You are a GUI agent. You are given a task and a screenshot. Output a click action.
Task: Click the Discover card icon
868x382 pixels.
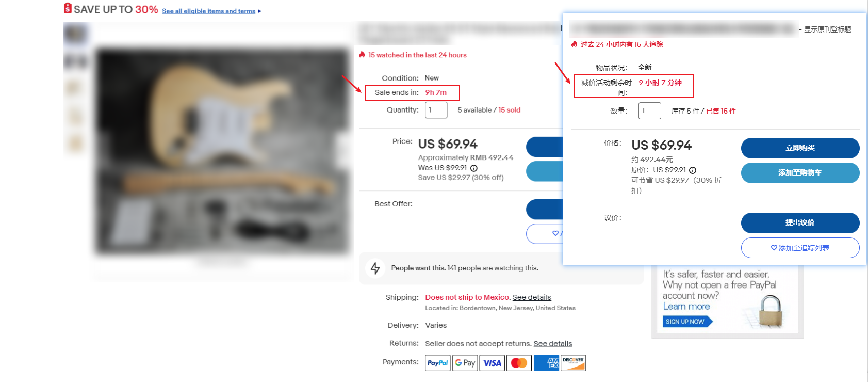coord(573,363)
